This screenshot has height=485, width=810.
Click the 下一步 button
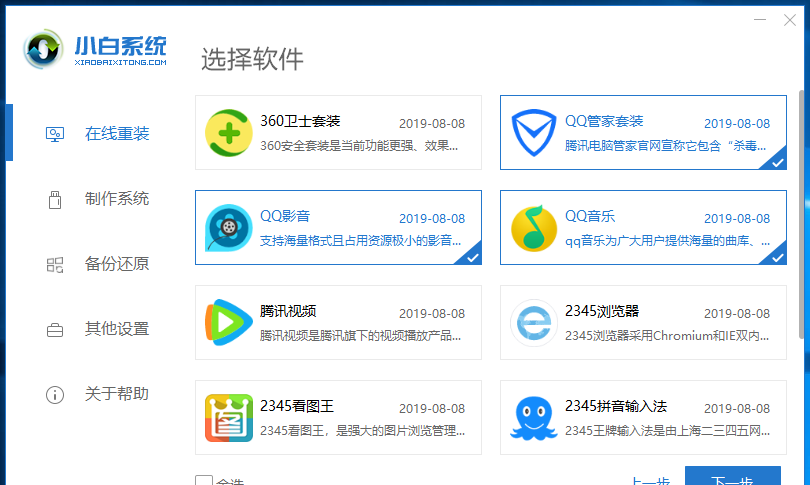(x=733, y=476)
